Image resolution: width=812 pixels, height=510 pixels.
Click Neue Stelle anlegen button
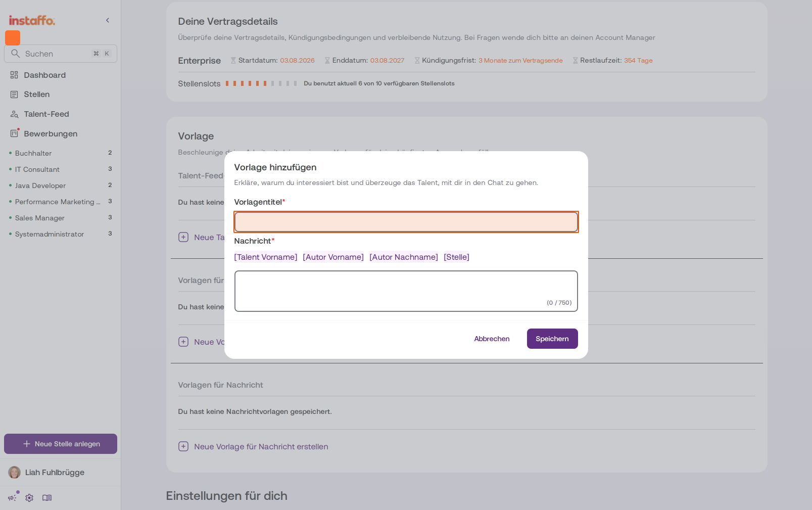click(61, 444)
